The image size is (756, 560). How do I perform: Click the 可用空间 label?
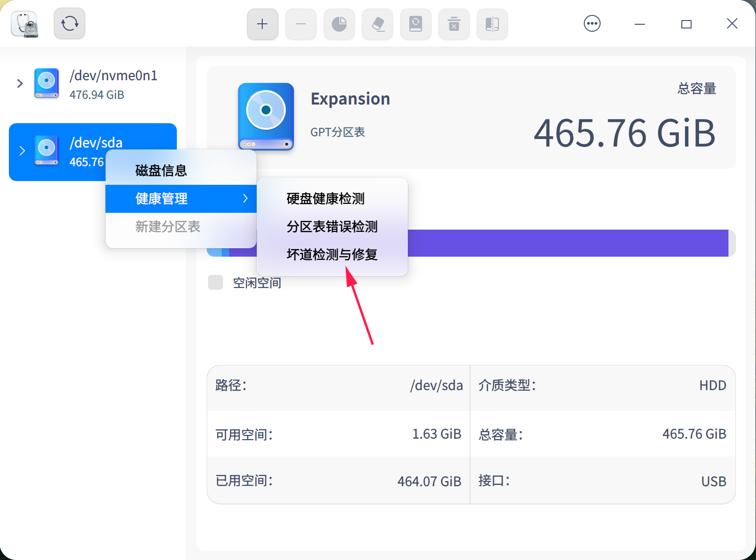pos(244,434)
